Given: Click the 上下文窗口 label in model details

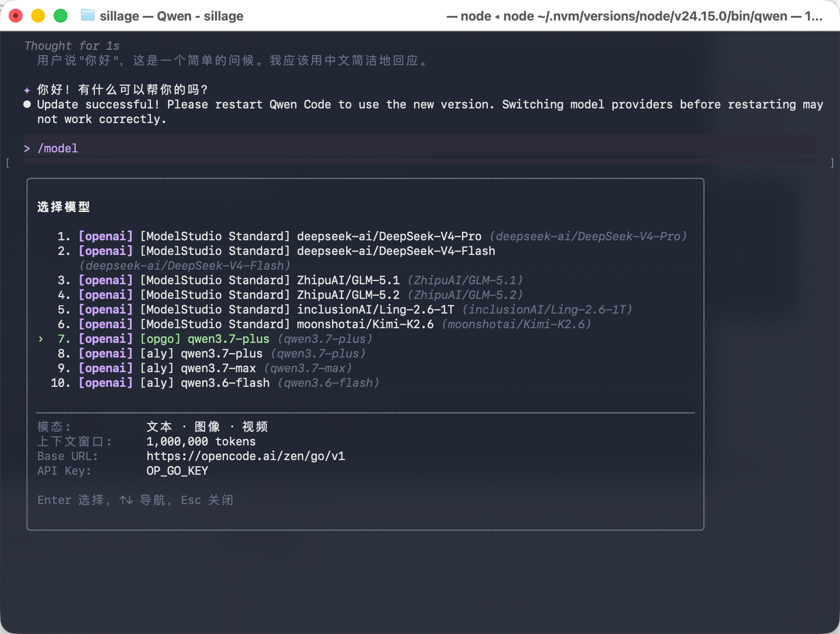Looking at the screenshot, I should point(74,442).
